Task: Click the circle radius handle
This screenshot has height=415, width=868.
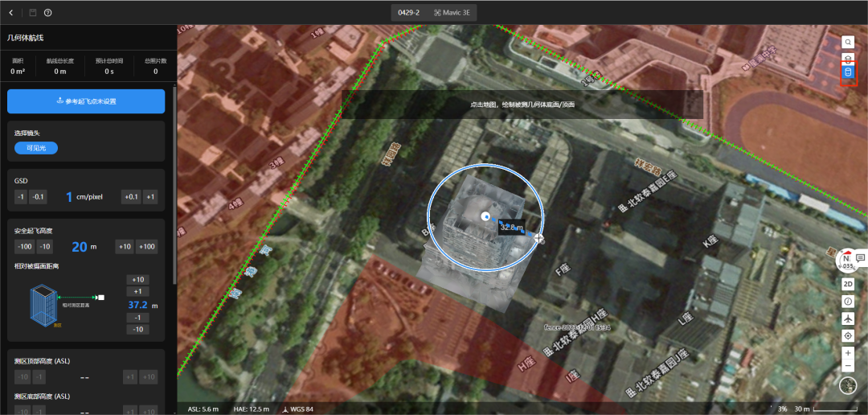Action: point(539,239)
